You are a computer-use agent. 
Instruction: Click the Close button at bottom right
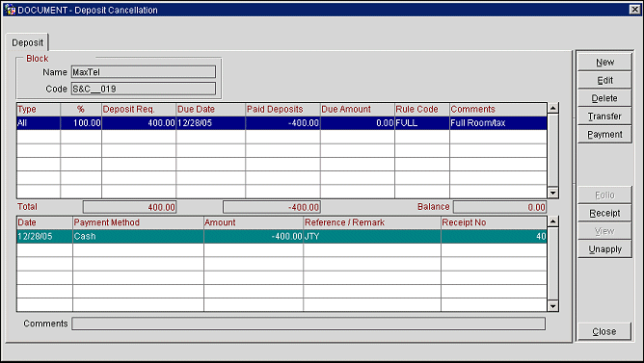pos(604,331)
